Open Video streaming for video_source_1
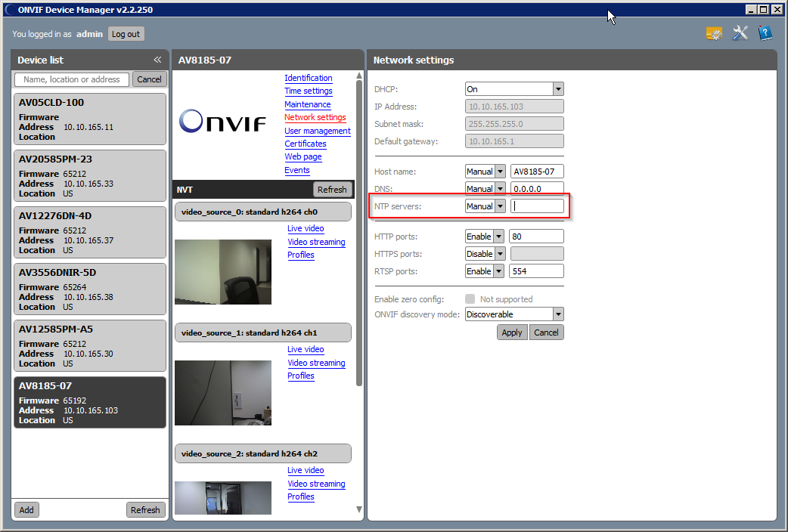The image size is (788, 532). click(317, 363)
